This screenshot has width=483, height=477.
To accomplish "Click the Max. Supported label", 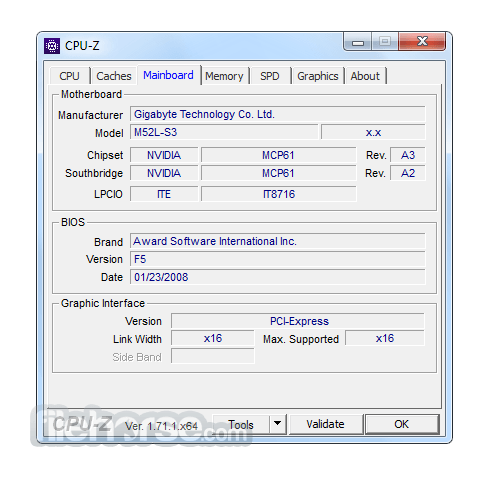I will [301, 339].
